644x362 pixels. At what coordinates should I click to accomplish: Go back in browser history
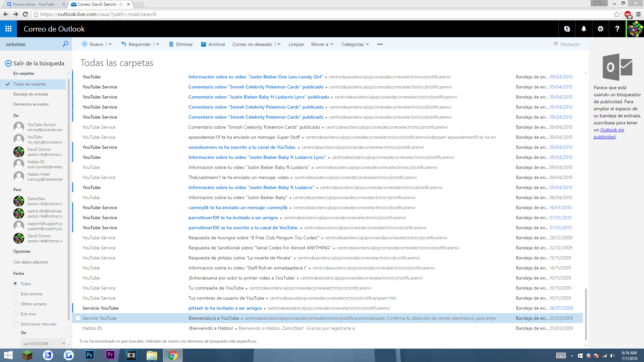(6, 14)
